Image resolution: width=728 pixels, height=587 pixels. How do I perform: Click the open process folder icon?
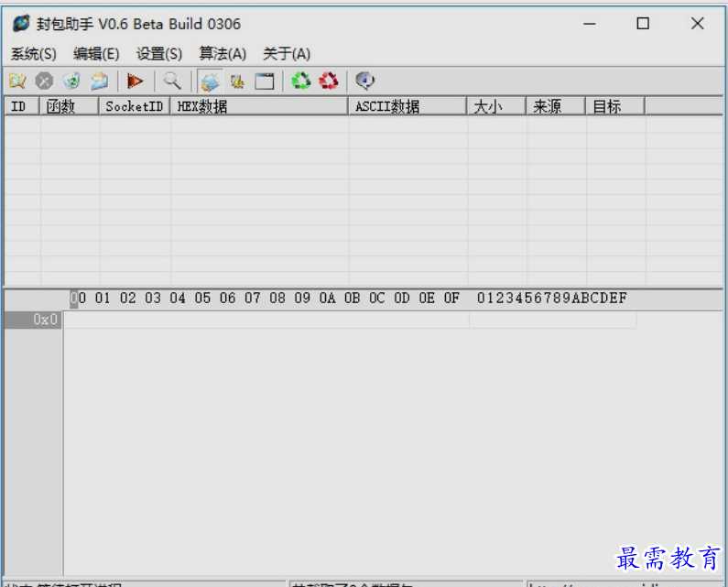point(17,82)
